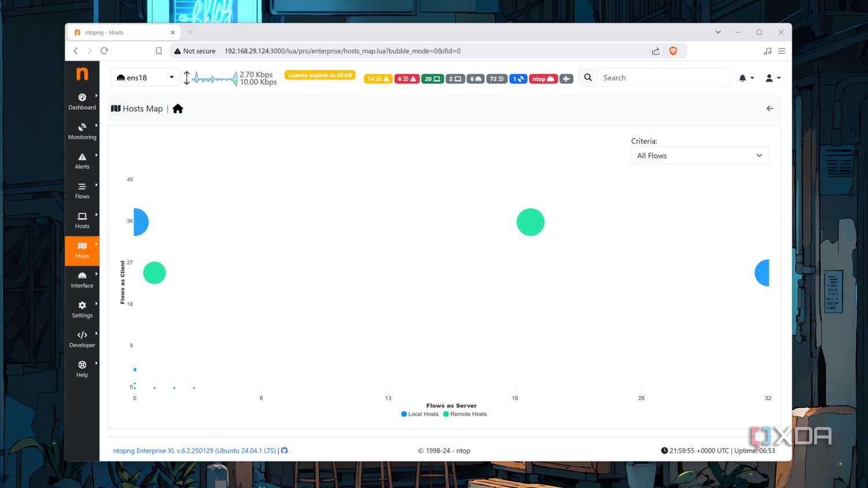Open the GitHub icon link in footer
This screenshot has height=488, width=868.
coord(284,450)
